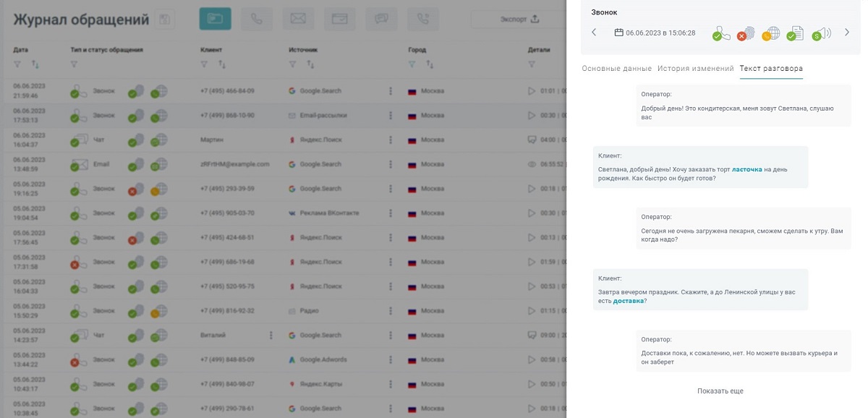868x418 pixels.
Task: Click the globe icon with orange phone badge
Action: click(x=770, y=33)
